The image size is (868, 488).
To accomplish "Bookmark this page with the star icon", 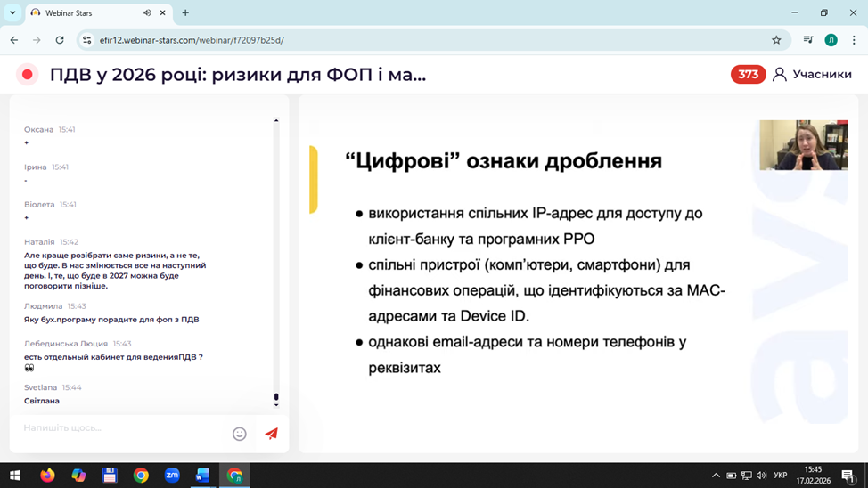I will point(776,40).
